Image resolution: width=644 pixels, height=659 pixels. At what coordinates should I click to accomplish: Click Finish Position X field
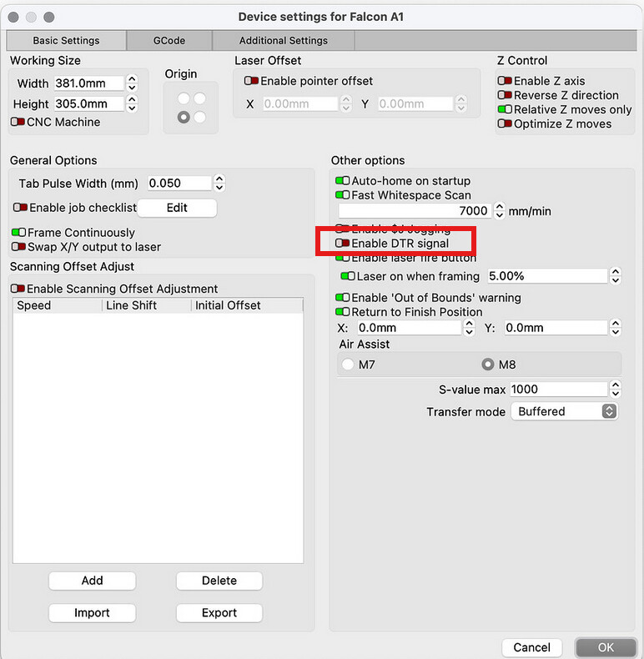click(x=410, y=327)
